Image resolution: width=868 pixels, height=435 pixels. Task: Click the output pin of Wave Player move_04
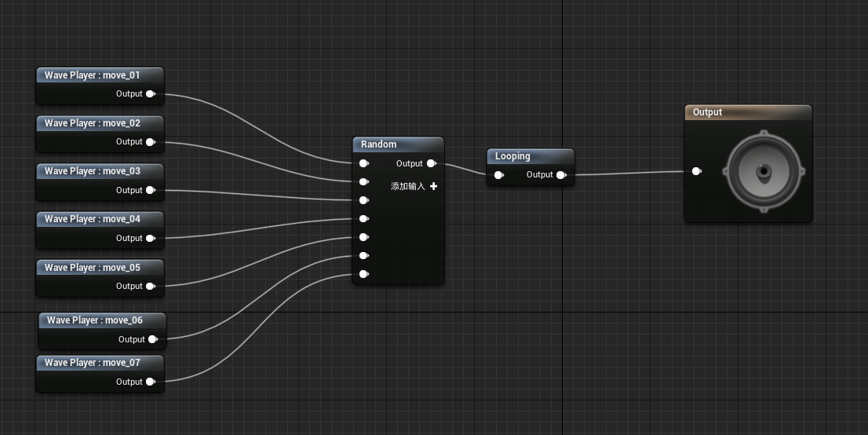150,238
